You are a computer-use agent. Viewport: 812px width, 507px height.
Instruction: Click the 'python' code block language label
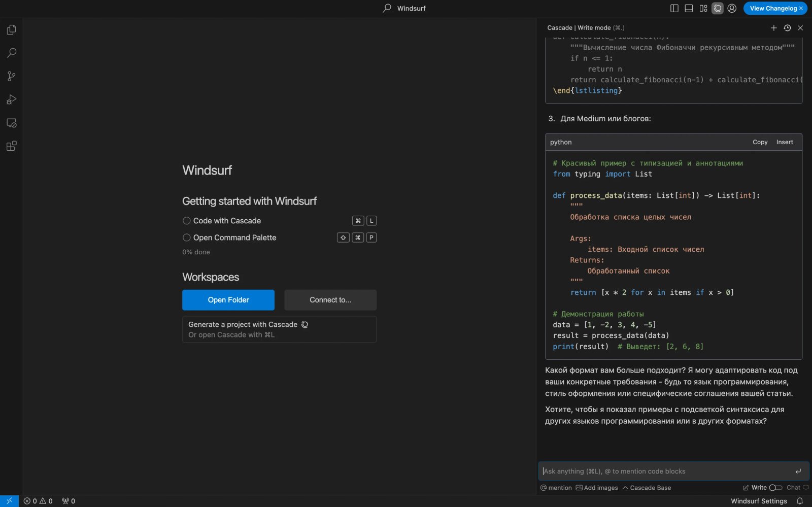pos(561,142)
